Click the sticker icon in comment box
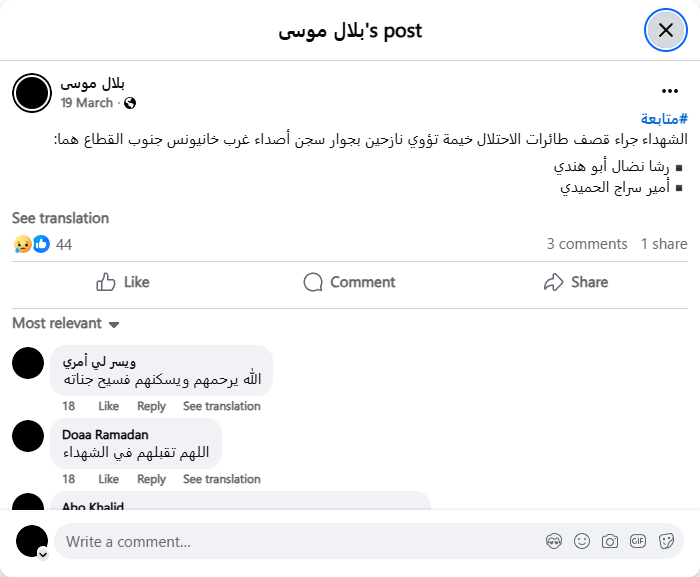Viewport: 700px width, 577px height. (666, 541)
